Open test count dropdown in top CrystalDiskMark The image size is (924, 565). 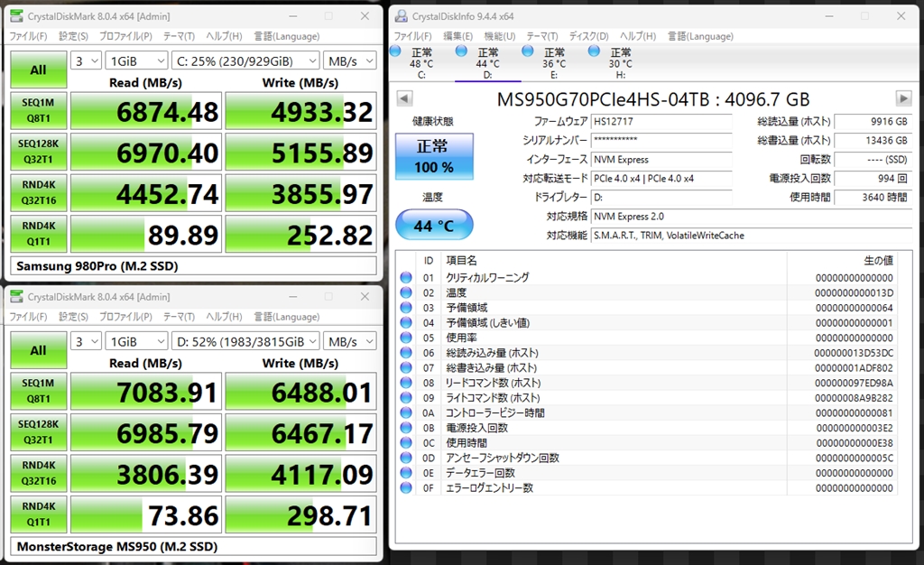click(86, 60)
